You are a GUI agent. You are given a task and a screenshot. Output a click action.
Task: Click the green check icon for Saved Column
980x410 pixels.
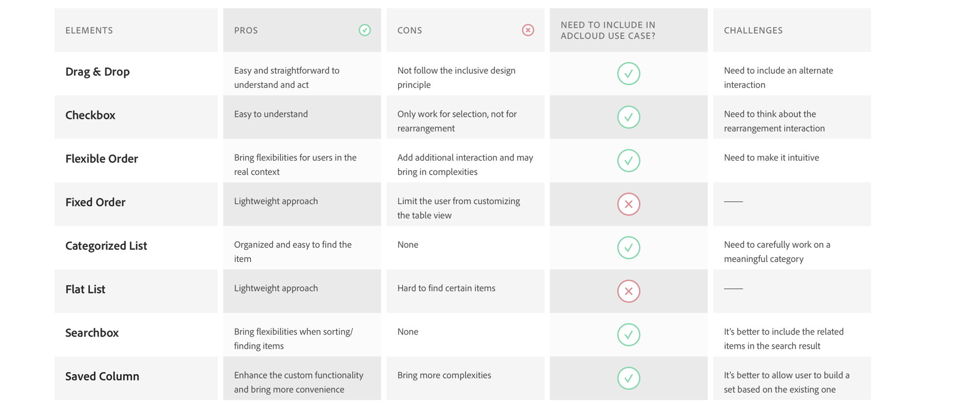click(628, 378)
